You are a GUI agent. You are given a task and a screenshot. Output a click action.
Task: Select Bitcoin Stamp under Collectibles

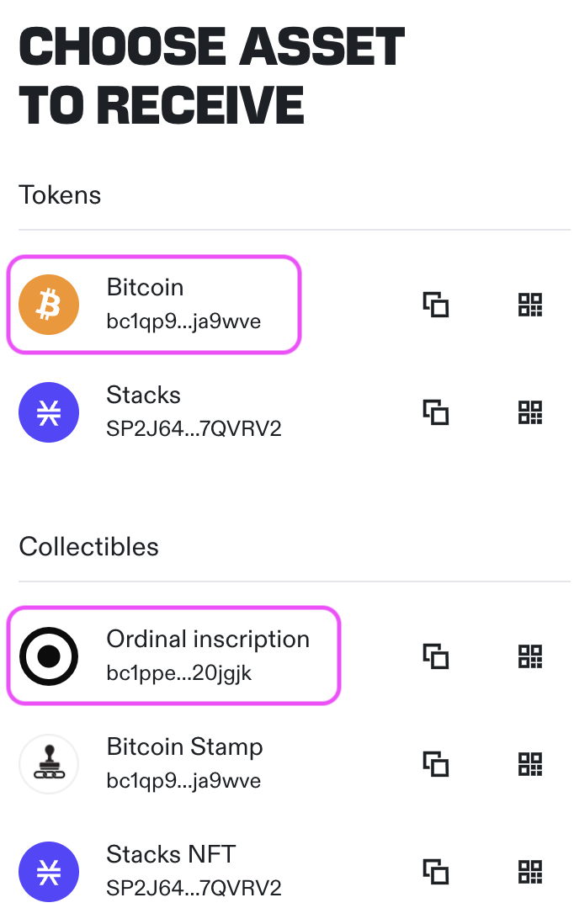tap(184, 764)
